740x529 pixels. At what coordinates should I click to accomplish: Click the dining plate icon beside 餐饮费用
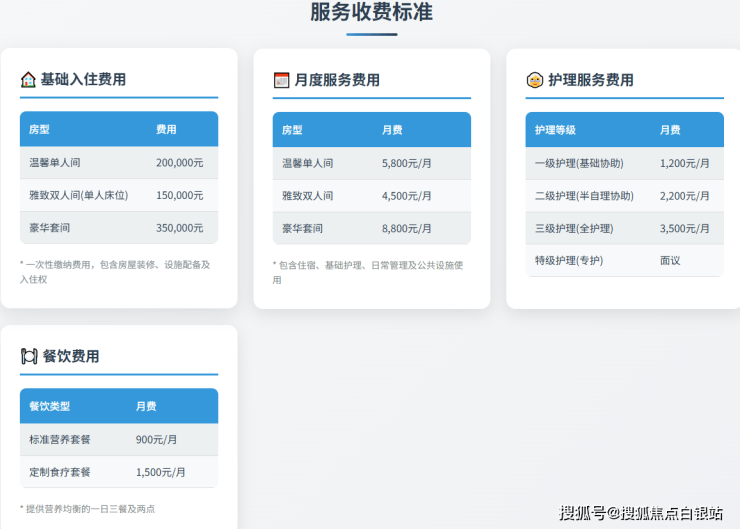[x=29, y=356]
